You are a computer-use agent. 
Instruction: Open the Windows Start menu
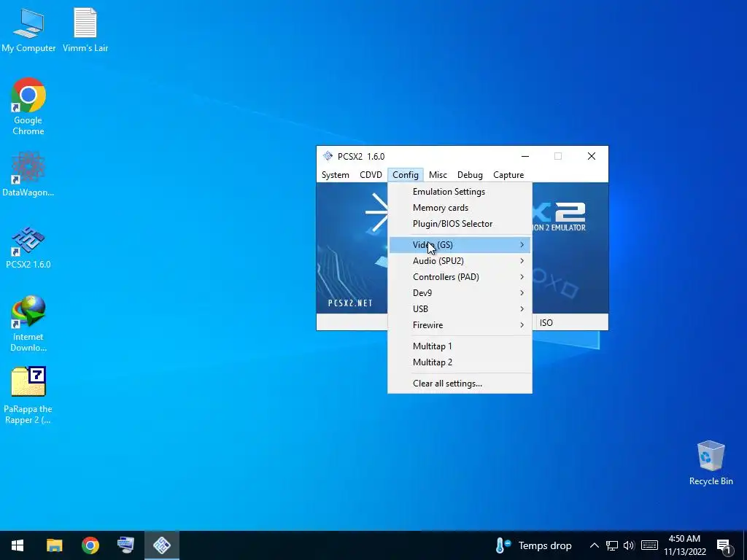click(18, 545)
